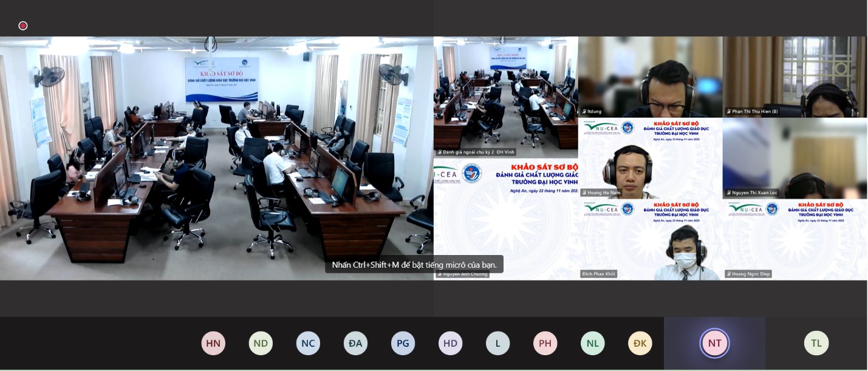Click the Ctrl+Shift+M unmute microphone tooltip

coord(414,265)
